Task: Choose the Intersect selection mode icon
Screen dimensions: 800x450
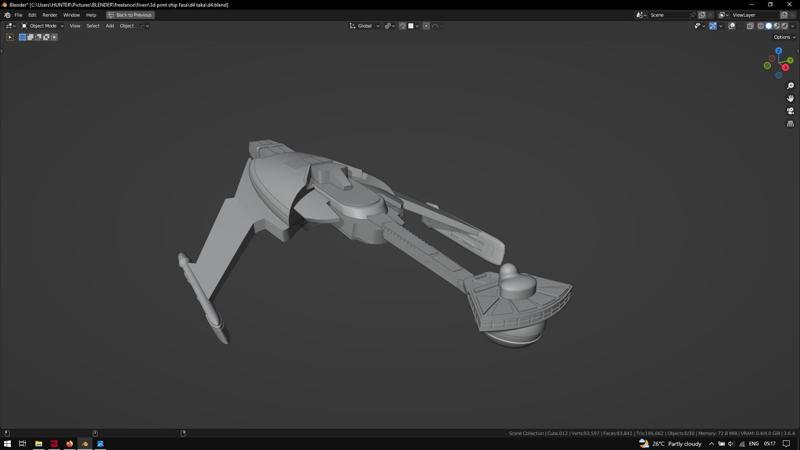Action: (x=54, y=37)
